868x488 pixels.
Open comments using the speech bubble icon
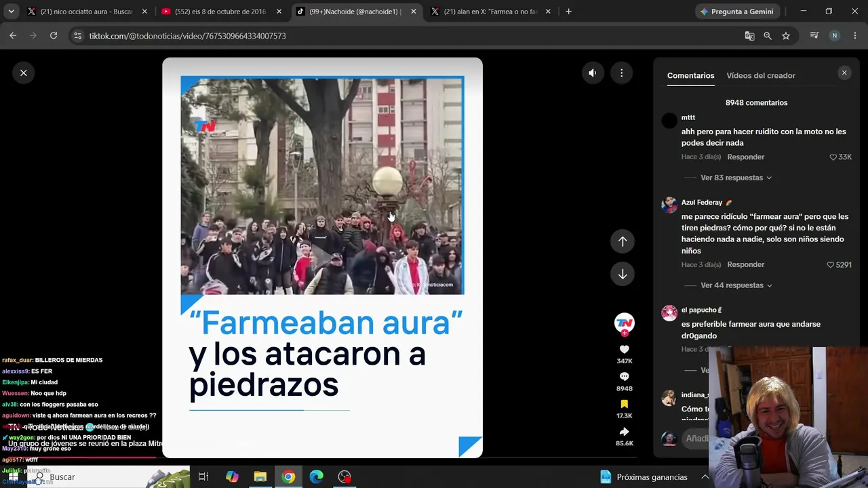[624, 377]
